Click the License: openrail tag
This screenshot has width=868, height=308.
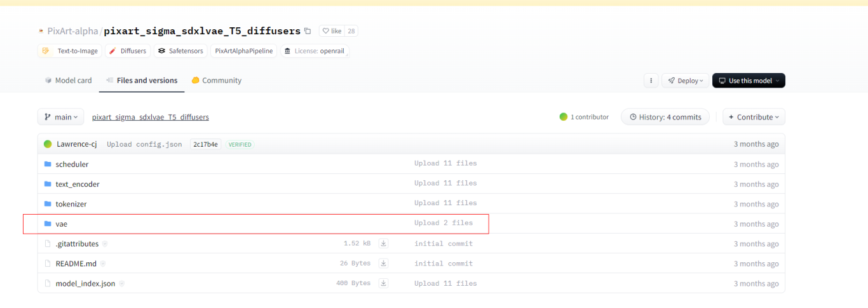pos(315,51)
